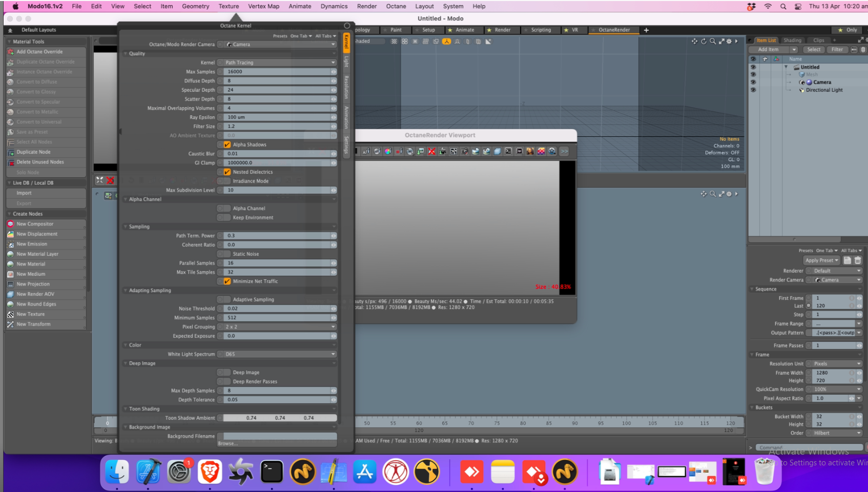This screenshot has height=492, width=868.
Task: Open Terminal from the Dock
Action: point(272,471)
